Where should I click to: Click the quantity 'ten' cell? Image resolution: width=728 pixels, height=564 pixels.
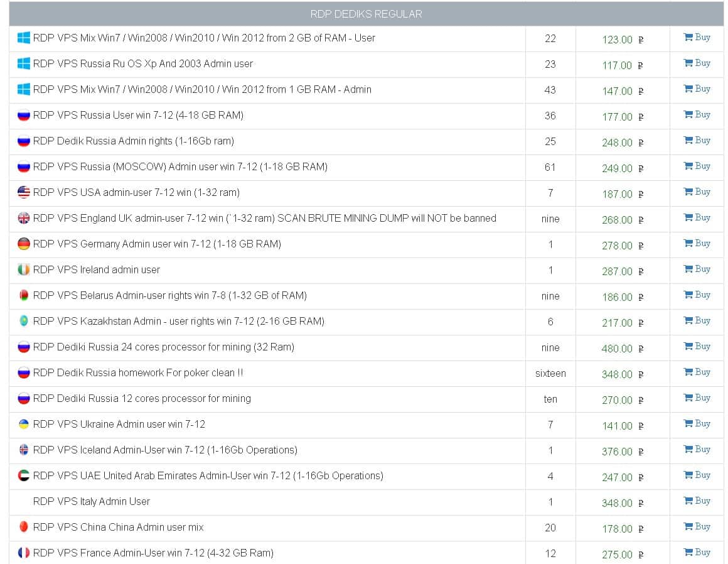tap(550, 399)
